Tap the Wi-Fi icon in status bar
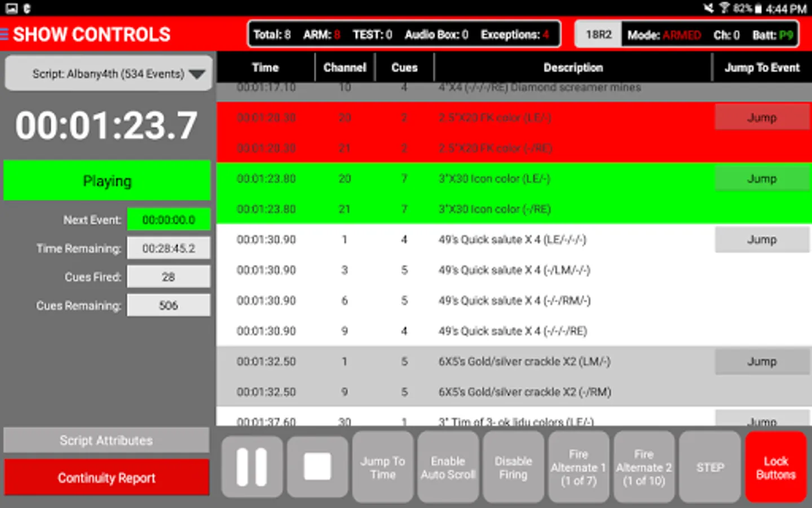 (x=724, y=8)
